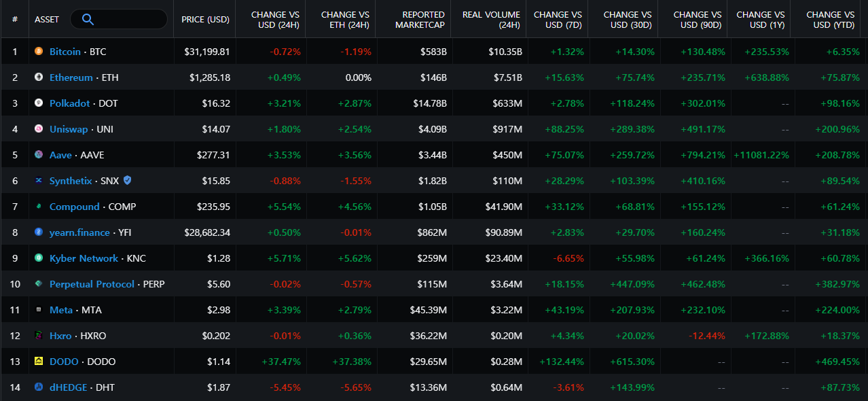Image resolution: width=868 pixels, height=401 pixels.
Task: Open the Perpetual Protocol asset link
Action: tap(92, 284)
